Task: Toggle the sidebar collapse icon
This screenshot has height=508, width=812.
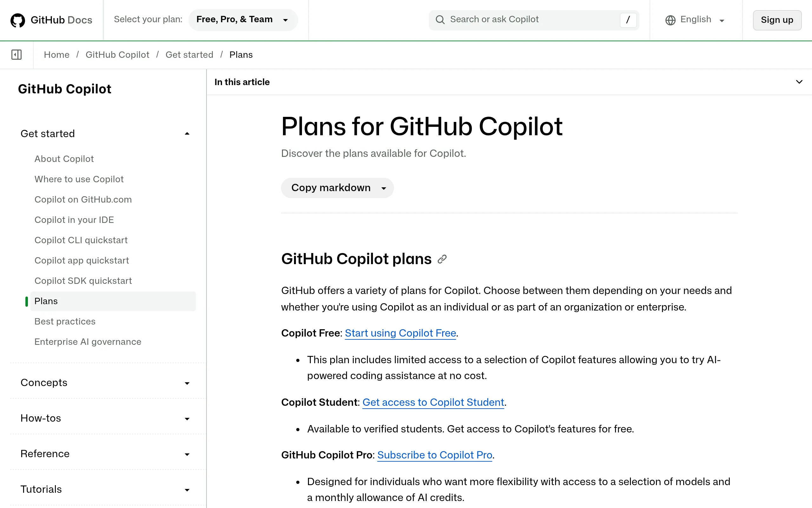Action: (x=16, y=54)
